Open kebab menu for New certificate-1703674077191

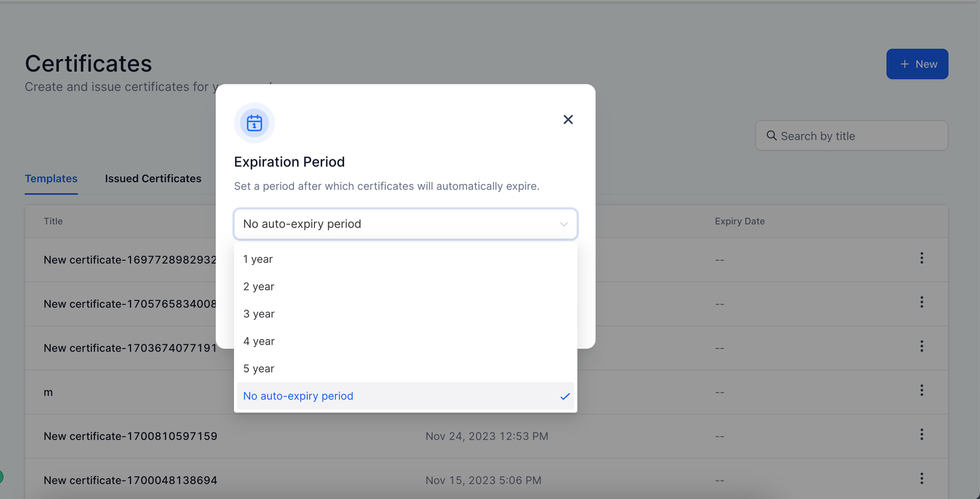[x=921, y=346]
